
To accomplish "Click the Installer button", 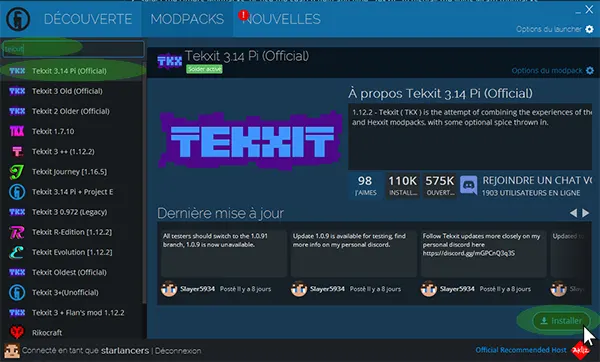I will (x=561, y=321).
